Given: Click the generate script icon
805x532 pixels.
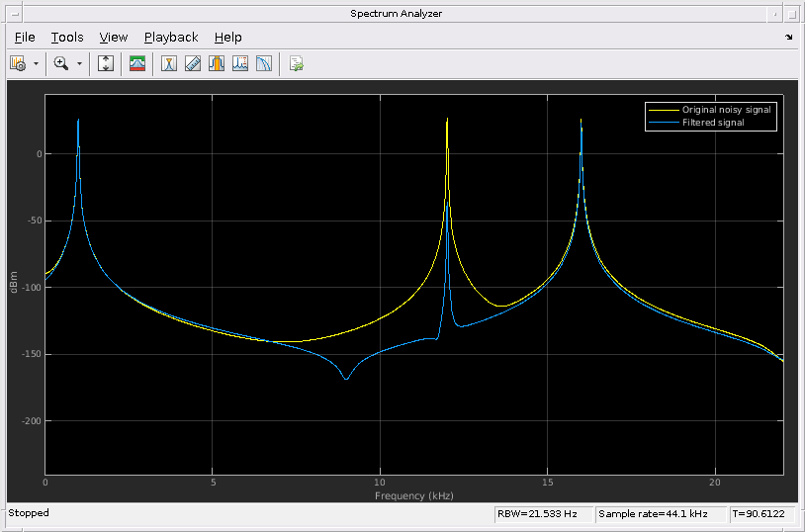Looking at the screenshot, I should [296, 63].
